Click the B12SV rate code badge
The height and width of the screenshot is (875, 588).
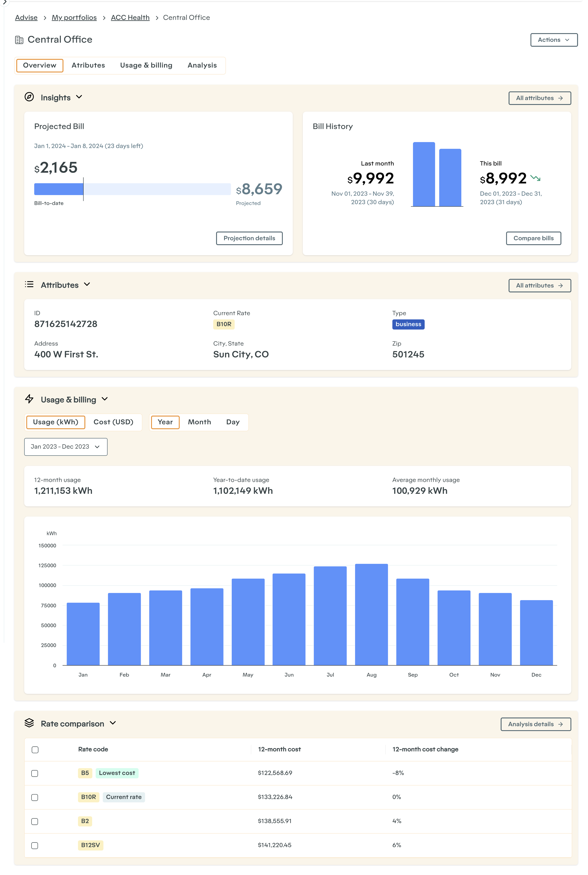click(90, 845)
